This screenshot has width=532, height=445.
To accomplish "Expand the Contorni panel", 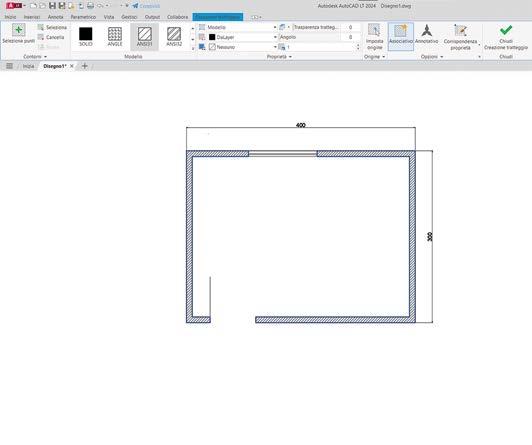I will point(35,57).
